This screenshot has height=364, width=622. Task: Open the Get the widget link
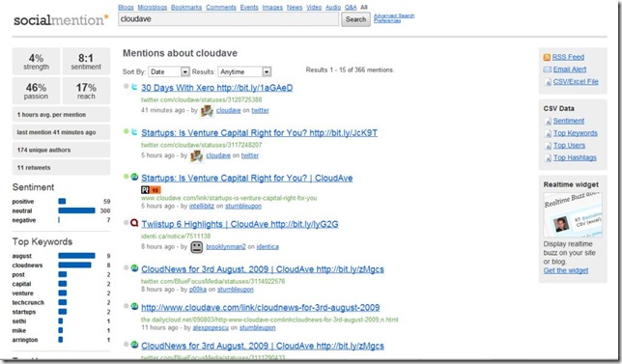[566, 270]
